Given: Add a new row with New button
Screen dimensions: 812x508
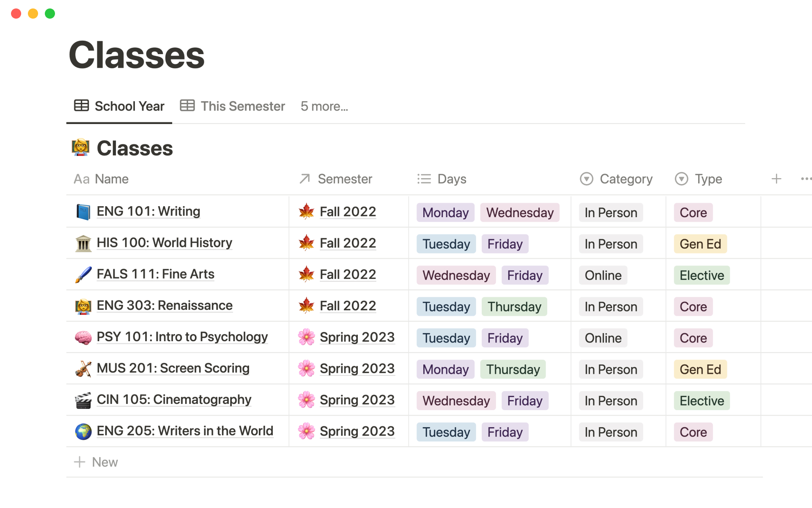Looking at the screenshot, I should pos(96,462).
